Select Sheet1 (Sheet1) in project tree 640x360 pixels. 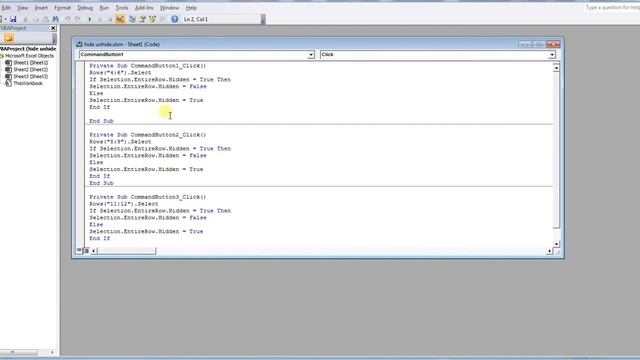pos(31,62)
